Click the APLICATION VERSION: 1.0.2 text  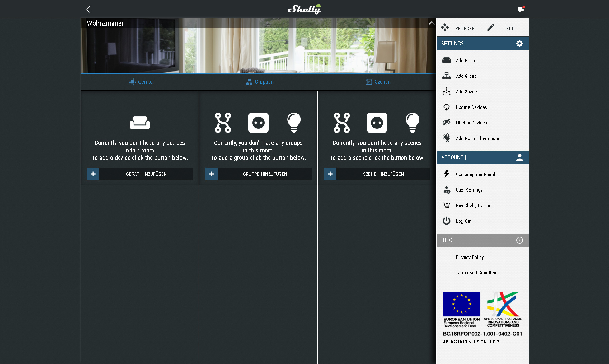pyautogui.click(x=471, y=342)
